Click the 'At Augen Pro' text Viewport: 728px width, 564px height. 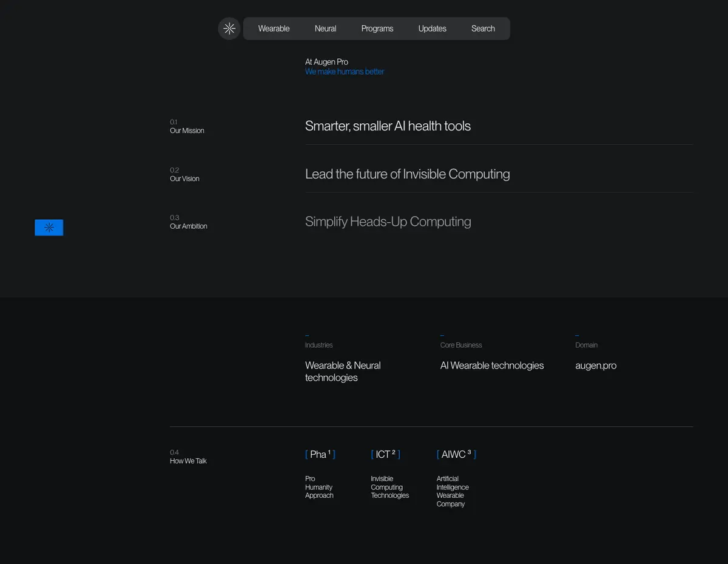[x=326, y=62]
